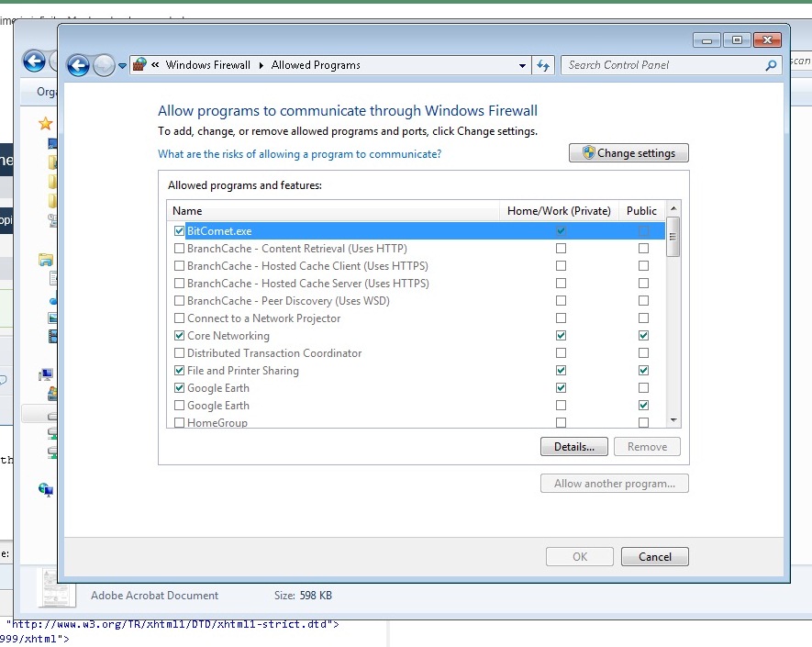Cancel the Allowed Programs dialog
This screenshot has height=647, width=812.
pos(654,557)
